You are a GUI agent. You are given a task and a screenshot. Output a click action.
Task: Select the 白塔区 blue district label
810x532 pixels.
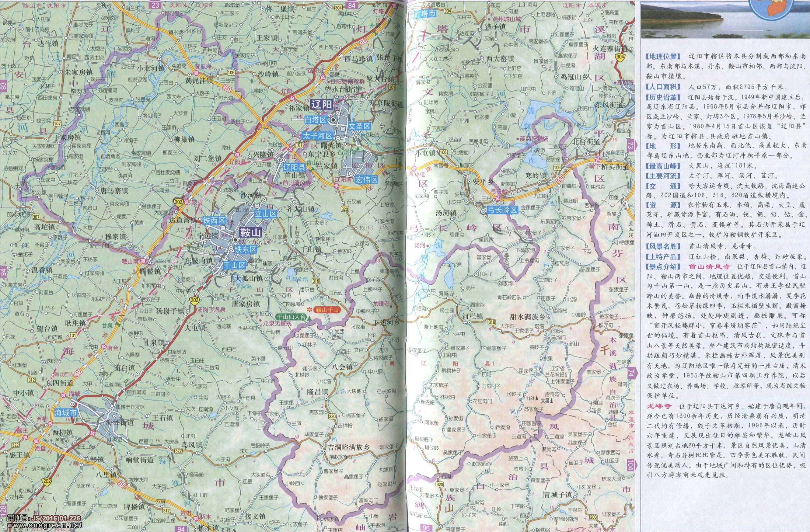(x=316, y=120)
